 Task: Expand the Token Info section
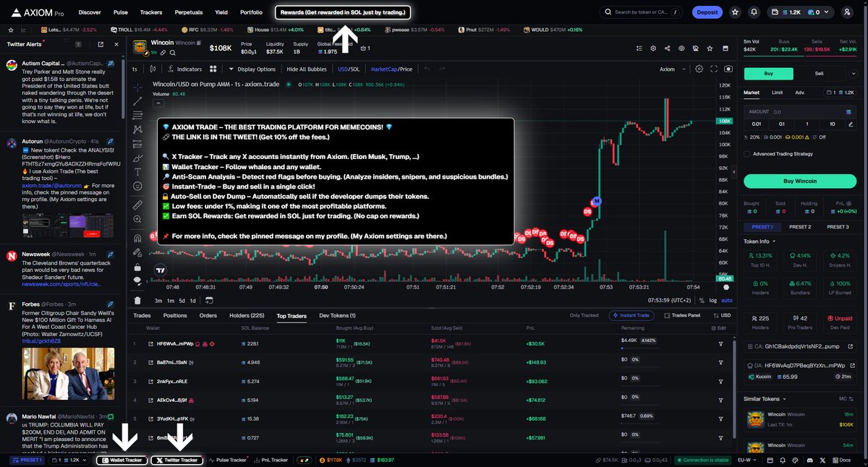tap(759, 241)
